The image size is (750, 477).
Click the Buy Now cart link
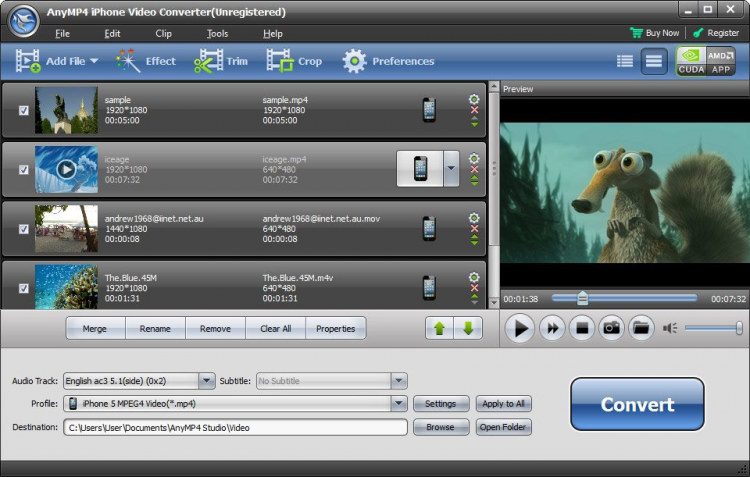pos(654,33)
